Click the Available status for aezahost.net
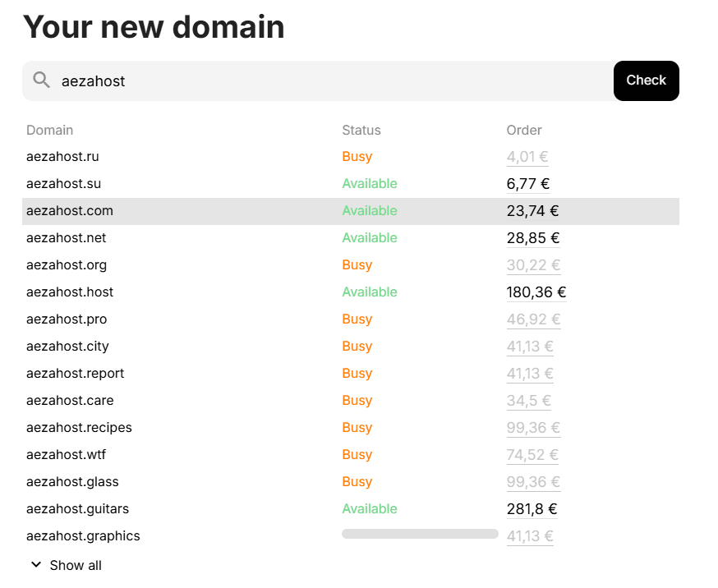This screenshot has height=588, width=718. coord(370,238)
